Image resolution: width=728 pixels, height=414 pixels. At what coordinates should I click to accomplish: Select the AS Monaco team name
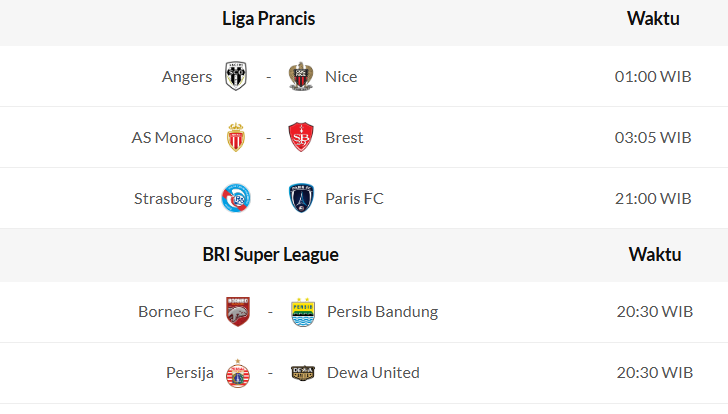tap(172, 137)
